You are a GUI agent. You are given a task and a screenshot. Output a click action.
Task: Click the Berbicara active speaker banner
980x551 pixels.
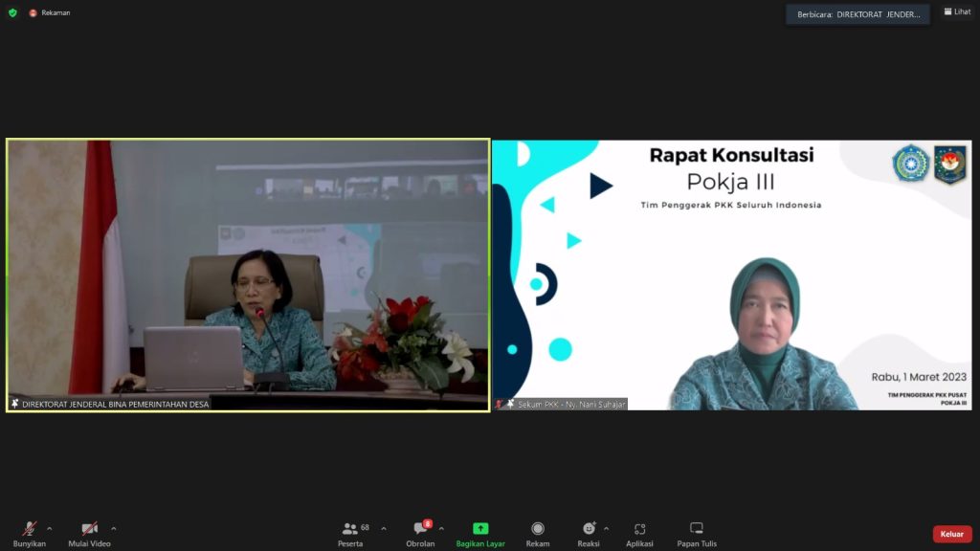857,14
